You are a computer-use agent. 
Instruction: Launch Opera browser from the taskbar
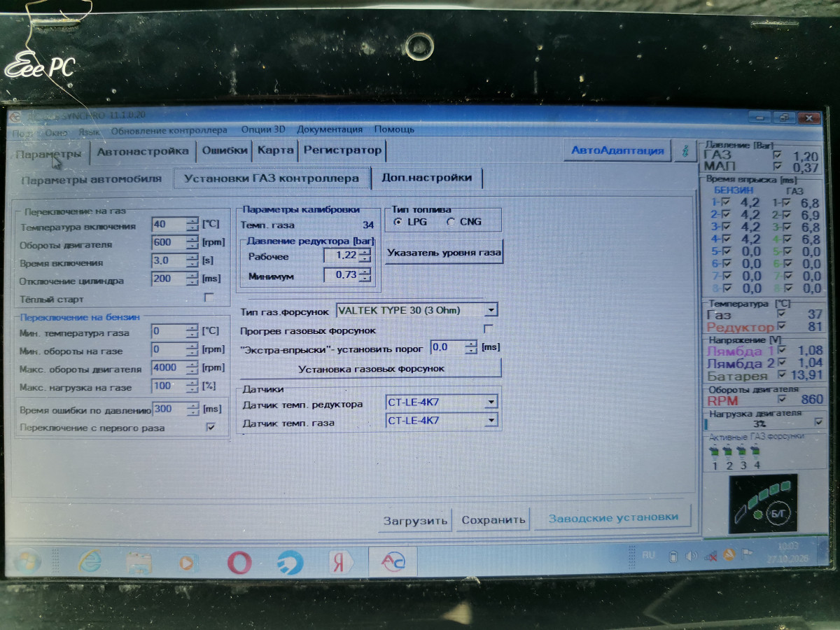pyautogui.click(x=239, y=562)
